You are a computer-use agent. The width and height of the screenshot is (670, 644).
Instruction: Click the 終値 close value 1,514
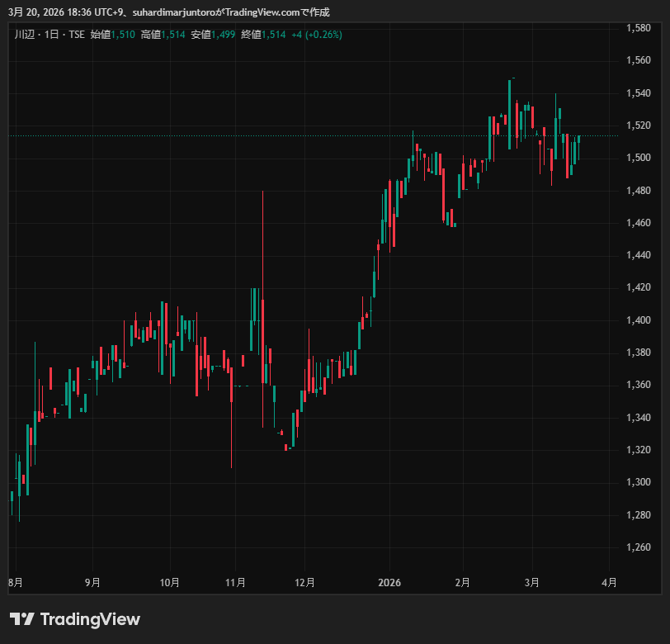click(273, 35)
